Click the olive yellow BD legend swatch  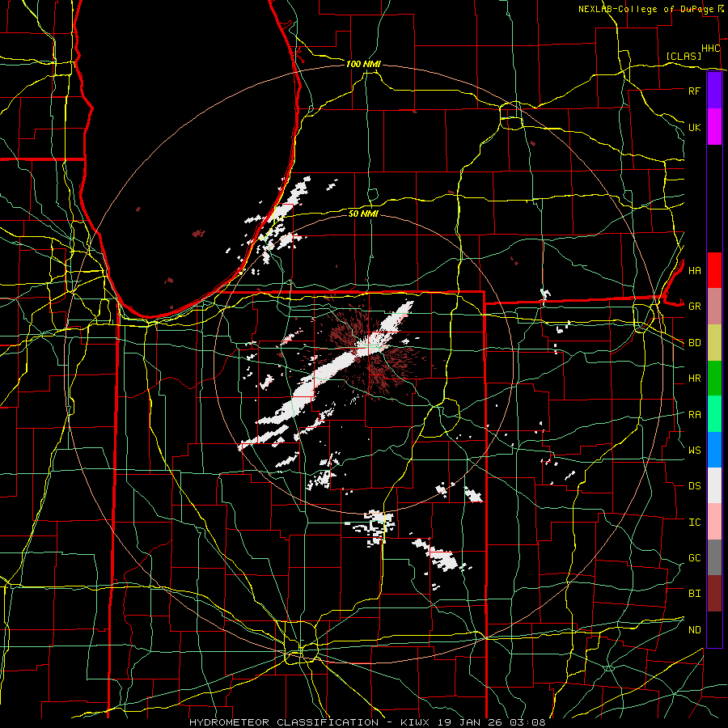[714, 343]
